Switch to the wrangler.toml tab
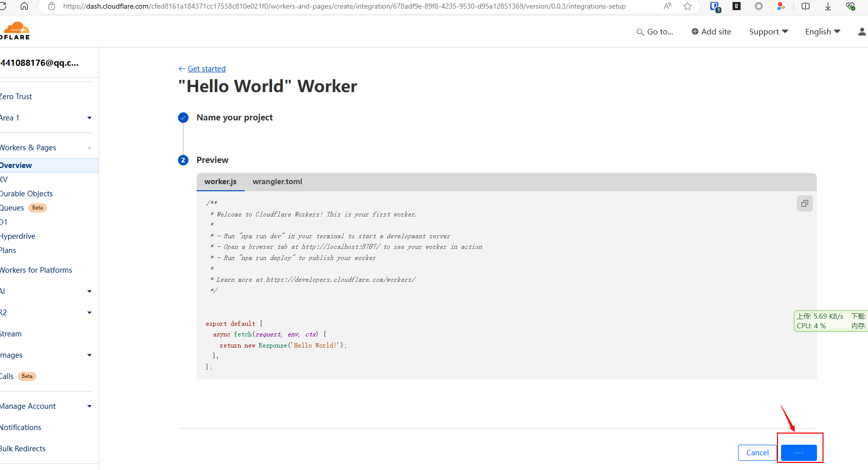This screenshot has width=868, height=470. click(x=277, y=182)
